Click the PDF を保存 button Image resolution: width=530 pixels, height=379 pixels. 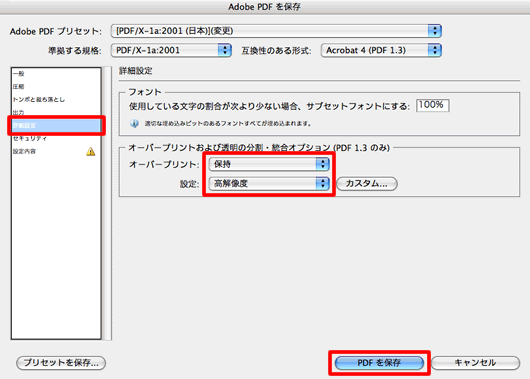click(379, 363)
